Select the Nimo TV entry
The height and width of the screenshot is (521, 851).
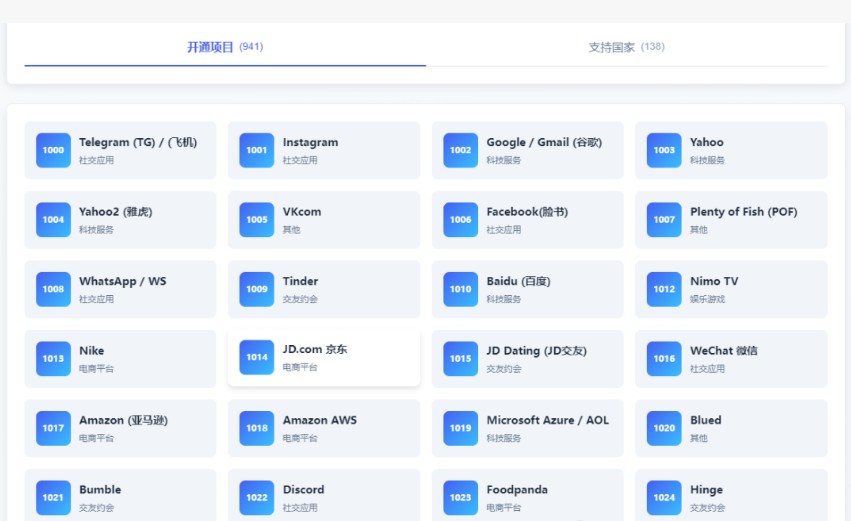[x=731, y=289]
